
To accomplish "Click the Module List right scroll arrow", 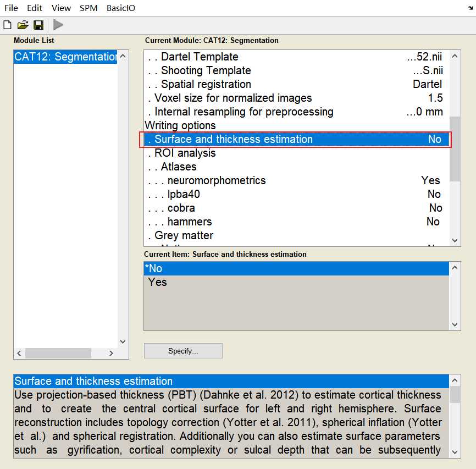I will [111, 353].
